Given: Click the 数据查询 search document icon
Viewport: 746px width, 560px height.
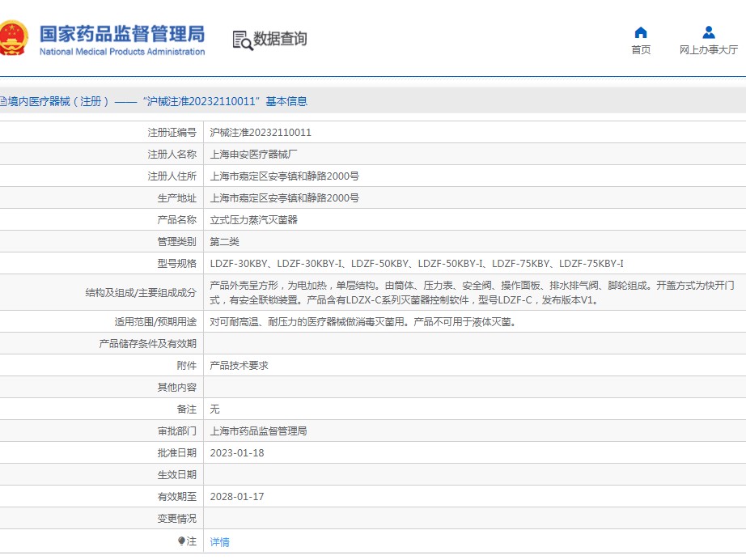Looking at the screenshot, I should click(x=243, y=40).
